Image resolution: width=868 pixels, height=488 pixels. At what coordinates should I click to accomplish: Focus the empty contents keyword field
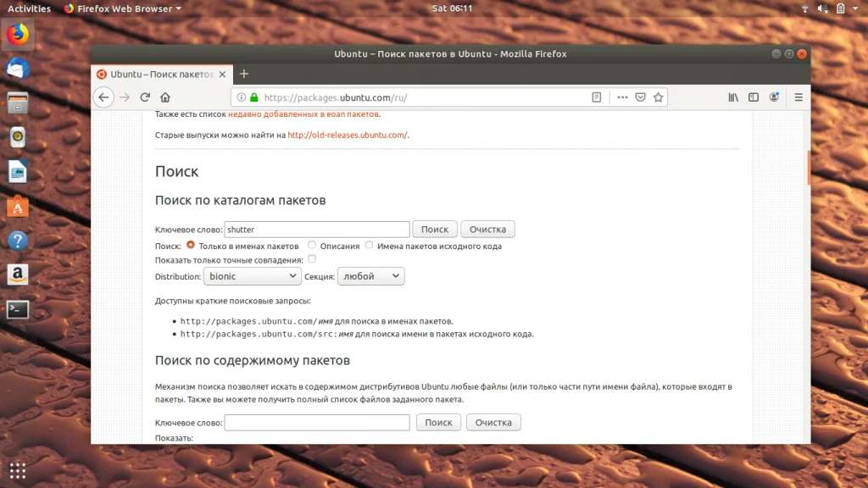pos(317,422)
